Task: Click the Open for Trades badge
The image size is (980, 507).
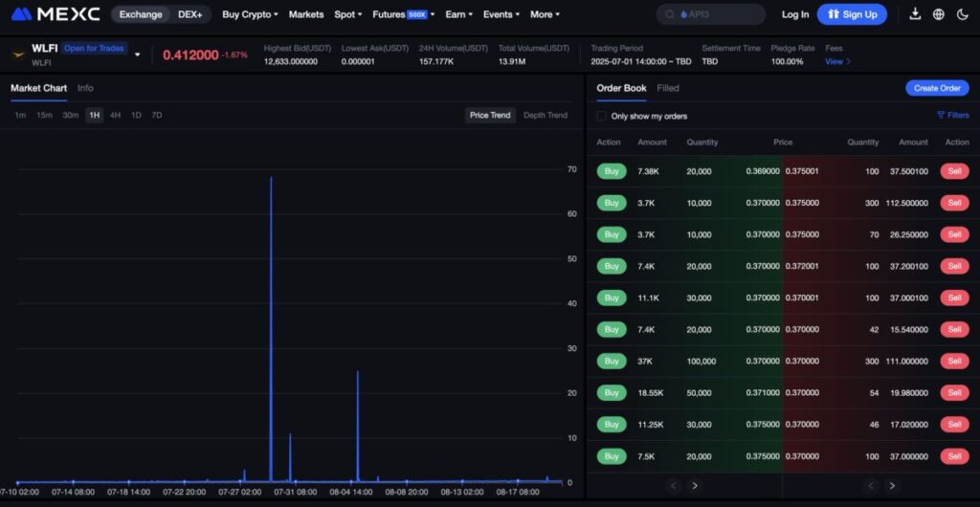Action: click(x=95, y=48)
